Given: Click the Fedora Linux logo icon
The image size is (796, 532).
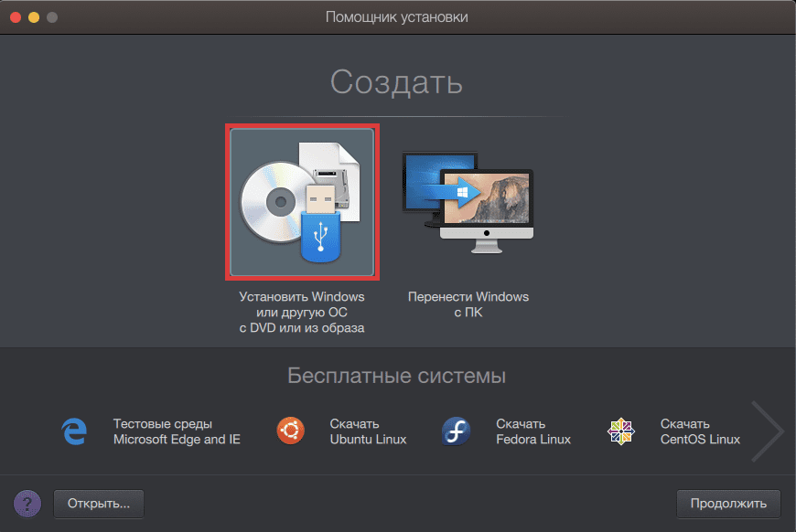Looking at the screenshot, I should click(x=456, y=431).
